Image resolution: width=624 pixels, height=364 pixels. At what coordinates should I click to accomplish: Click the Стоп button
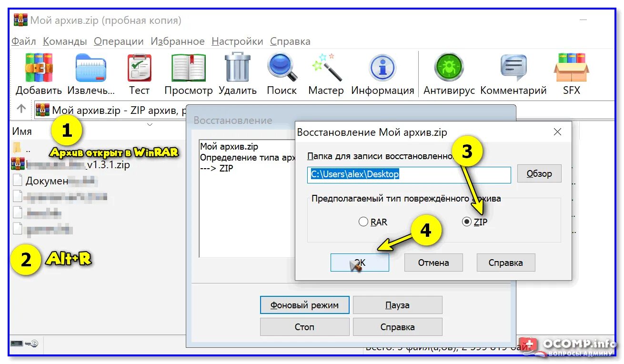305,327
